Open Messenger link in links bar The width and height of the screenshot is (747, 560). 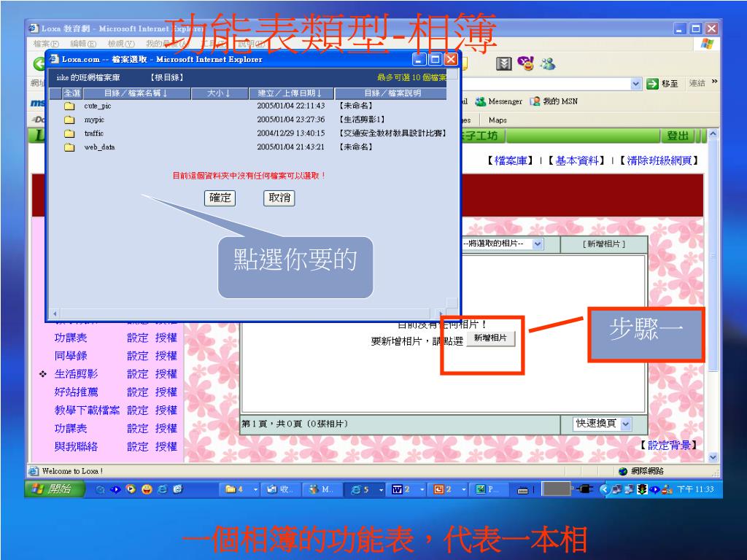click(x=499, y=101)
